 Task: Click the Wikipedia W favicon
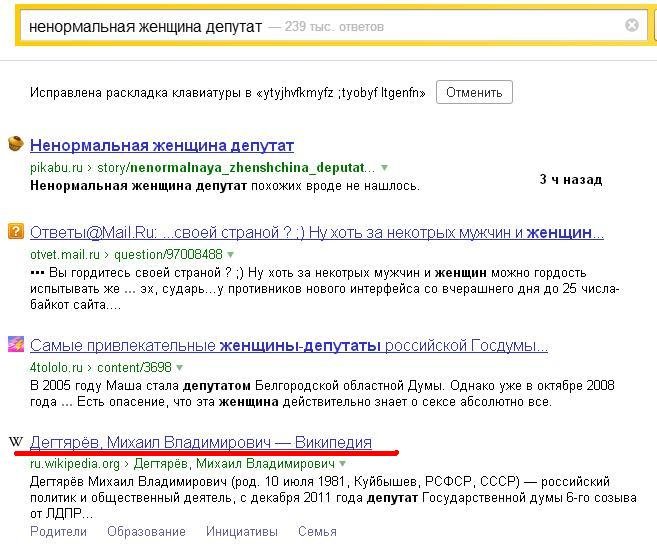pyautogui.click(x=16, y=441)
